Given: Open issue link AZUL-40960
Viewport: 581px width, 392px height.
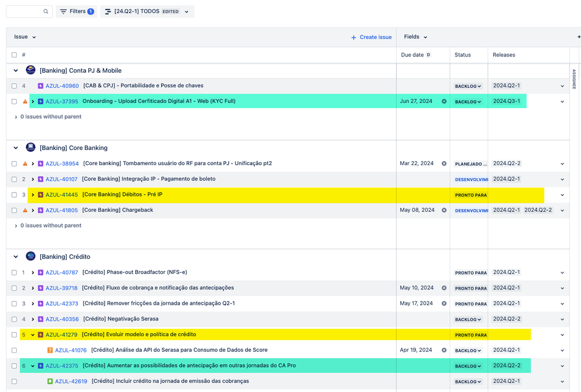Looking at the screenshot, I should point(62,86).
